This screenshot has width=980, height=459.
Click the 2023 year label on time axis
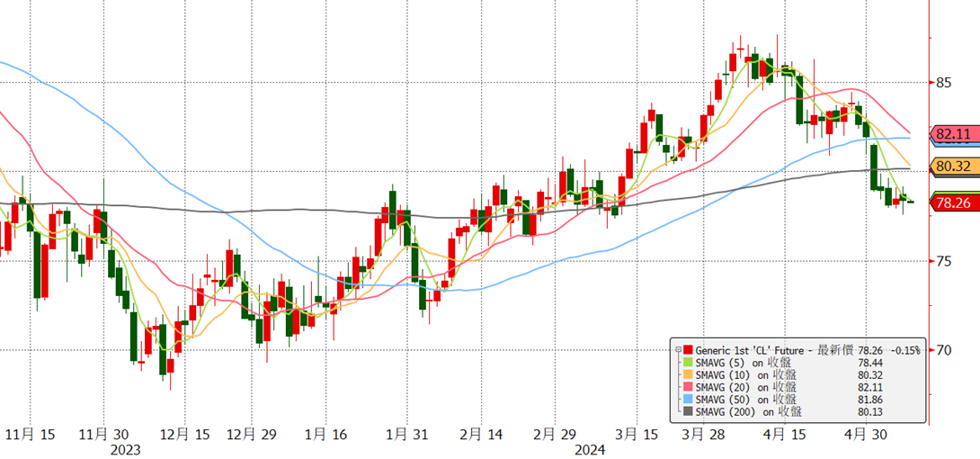125,450
